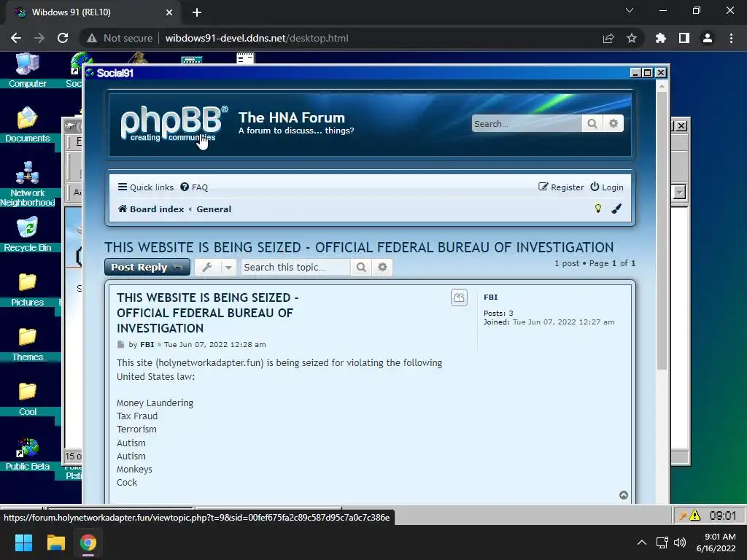Viewport: 747px width, 560px height.
Task: Click the Register link
Action: pos(561,187)
